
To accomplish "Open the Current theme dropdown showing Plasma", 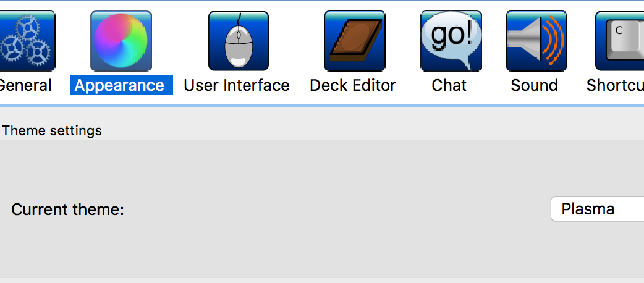I will [x=598, y=209].
